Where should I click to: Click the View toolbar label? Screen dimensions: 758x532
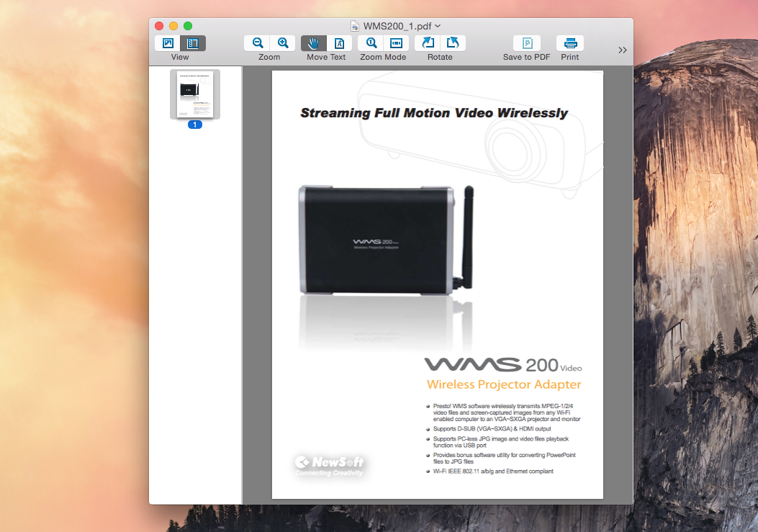tap(180, 57)
